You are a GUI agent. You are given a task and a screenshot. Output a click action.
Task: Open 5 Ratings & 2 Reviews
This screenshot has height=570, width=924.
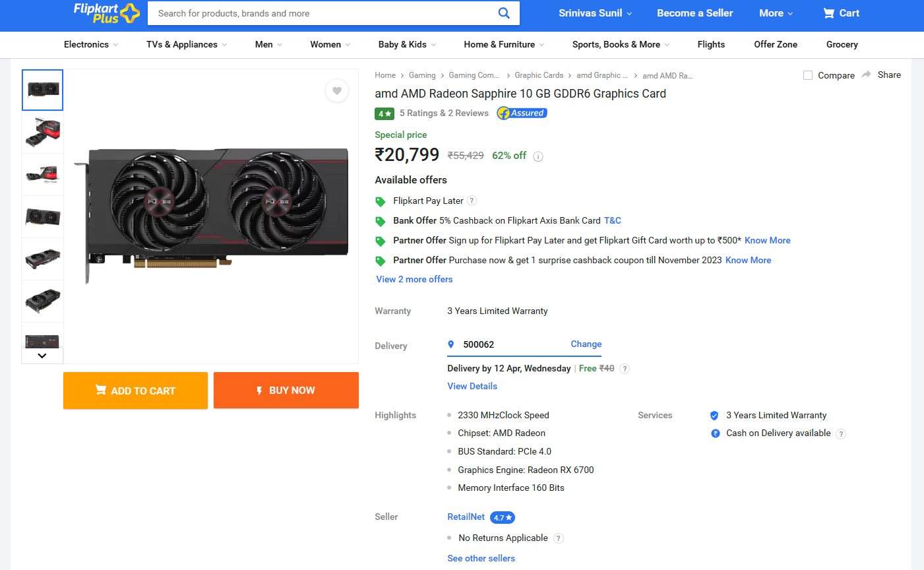click(x=444, y=113)
